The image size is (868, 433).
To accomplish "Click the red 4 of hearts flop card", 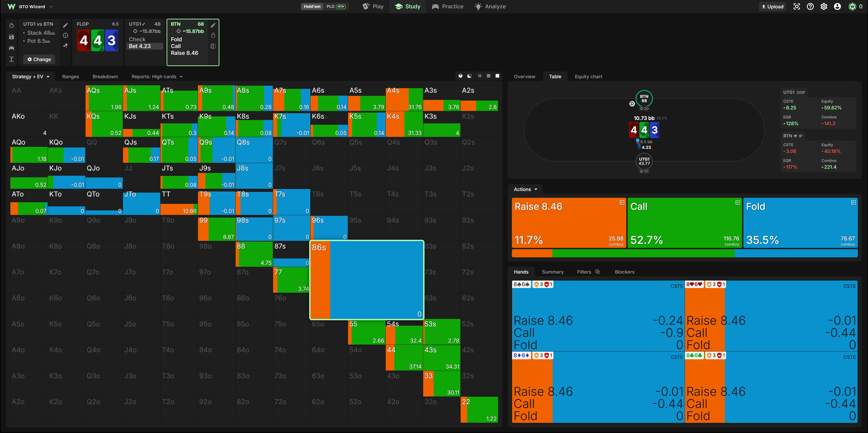I will (x=84, y=40).
